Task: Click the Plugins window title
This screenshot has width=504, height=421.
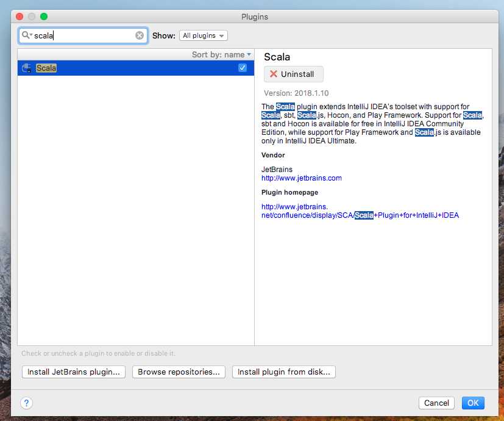Action: coord(255,16)
